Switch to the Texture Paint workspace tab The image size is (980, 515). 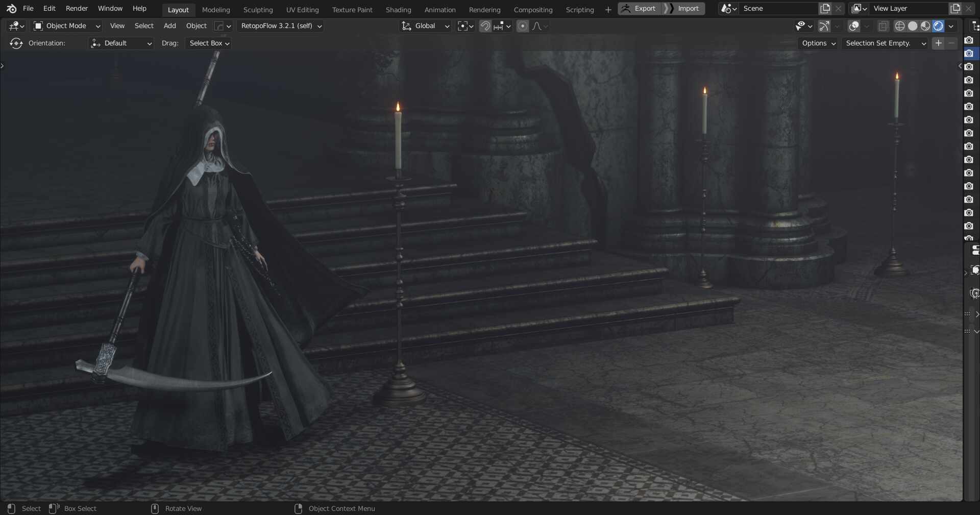[352, 10]
